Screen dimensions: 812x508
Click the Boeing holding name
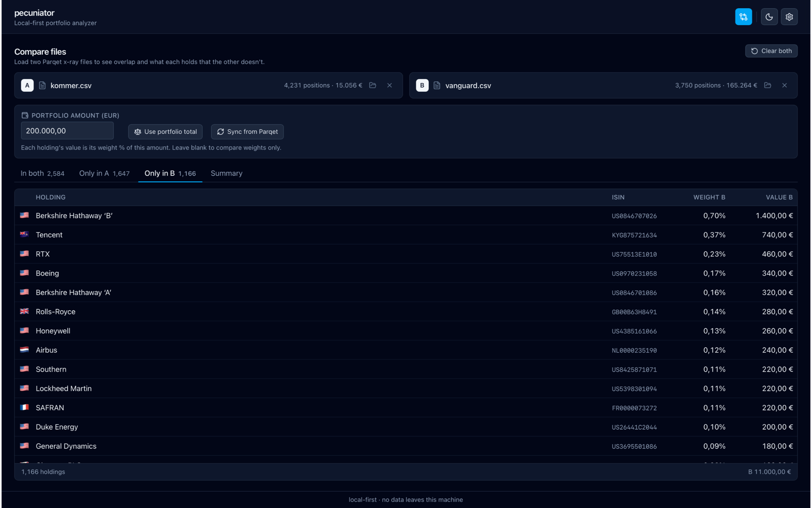point(47,273)
